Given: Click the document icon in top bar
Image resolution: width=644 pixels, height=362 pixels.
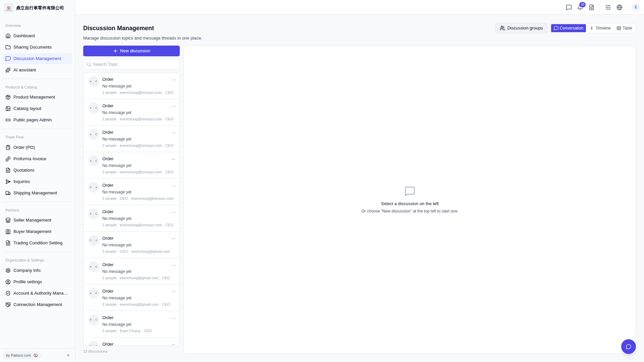Looking at the screenshot, I should pyautogui.click(x=592, y=7).
